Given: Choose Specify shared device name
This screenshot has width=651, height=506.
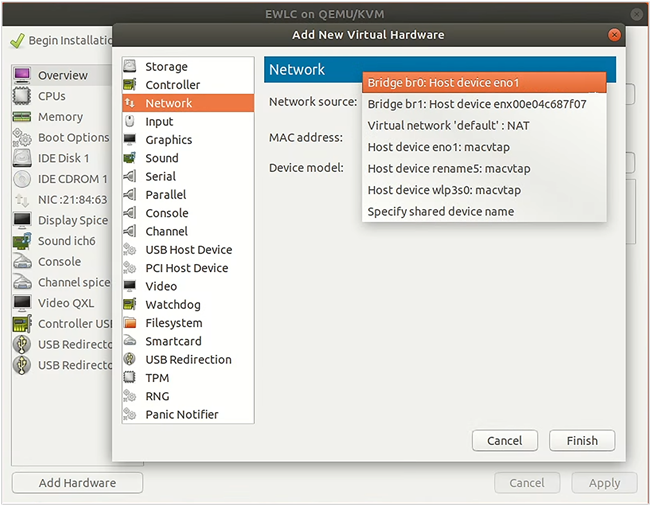Looking at the screenshot, I should tap(484, 212).
